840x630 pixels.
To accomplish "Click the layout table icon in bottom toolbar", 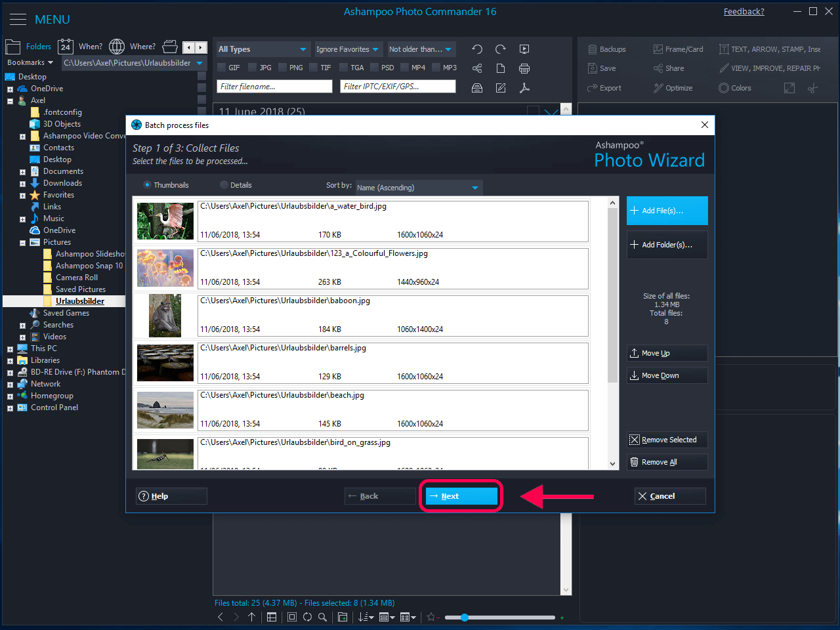I will (272, 617).
